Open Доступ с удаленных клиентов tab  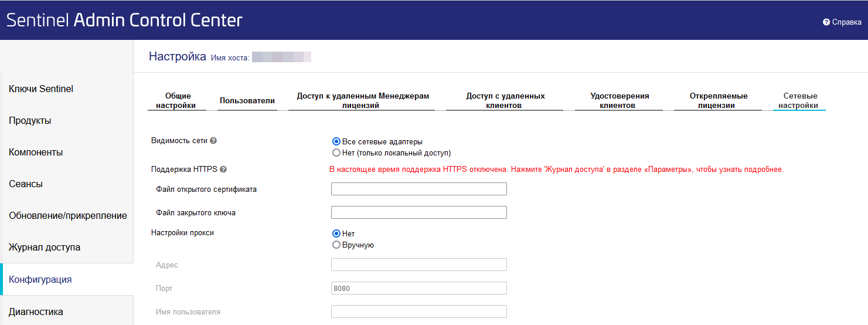(505, 100)
